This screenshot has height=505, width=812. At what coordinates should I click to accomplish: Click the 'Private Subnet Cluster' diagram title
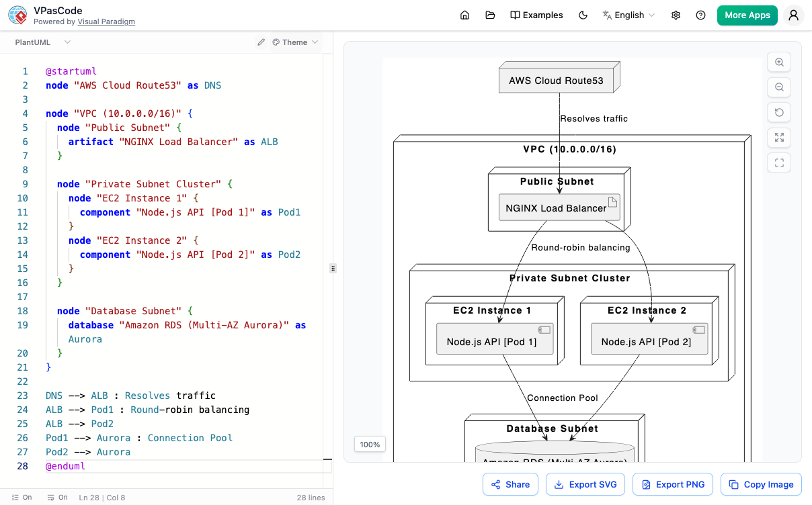(x=570, y=278)
